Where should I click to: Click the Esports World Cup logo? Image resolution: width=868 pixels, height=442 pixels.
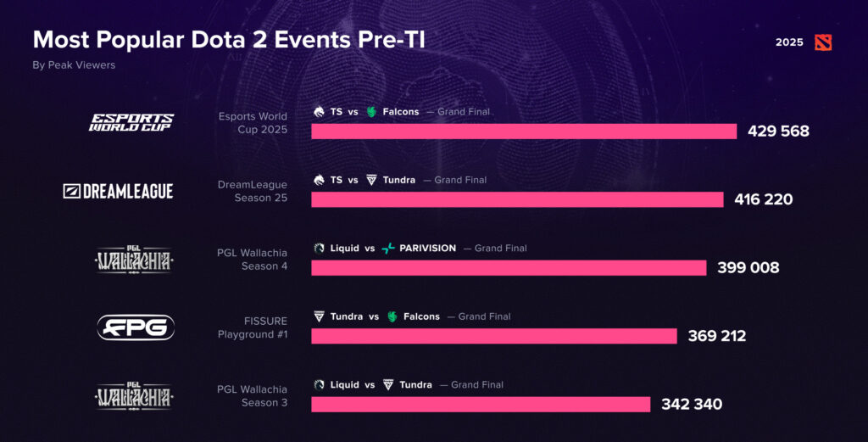point(131,122)
